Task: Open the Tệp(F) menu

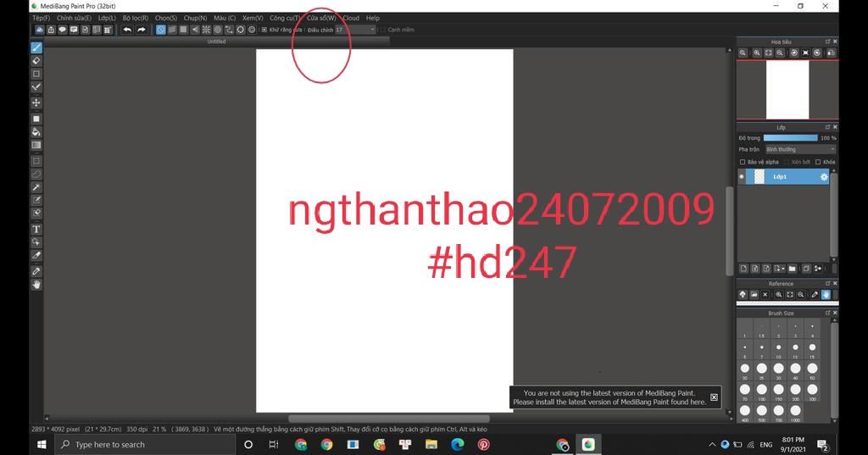Action: point(42,19)
